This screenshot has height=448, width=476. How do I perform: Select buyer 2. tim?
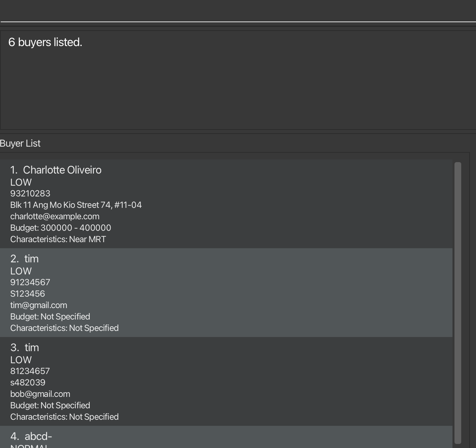(226, 293)
